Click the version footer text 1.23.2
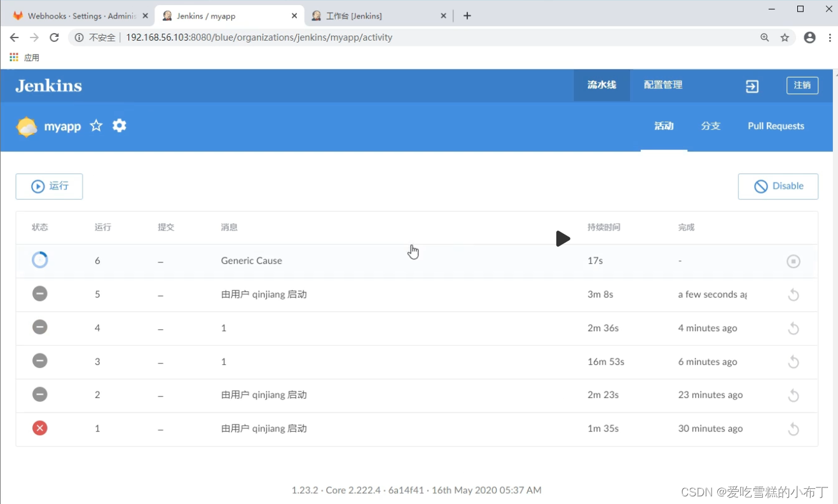838x504 pixels. (416, 490)
